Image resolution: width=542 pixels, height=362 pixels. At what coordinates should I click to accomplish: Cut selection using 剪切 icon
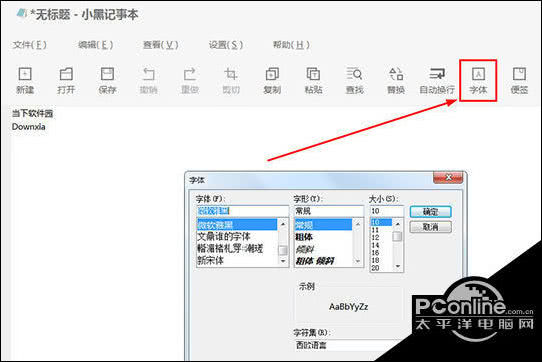coord(231,80)
